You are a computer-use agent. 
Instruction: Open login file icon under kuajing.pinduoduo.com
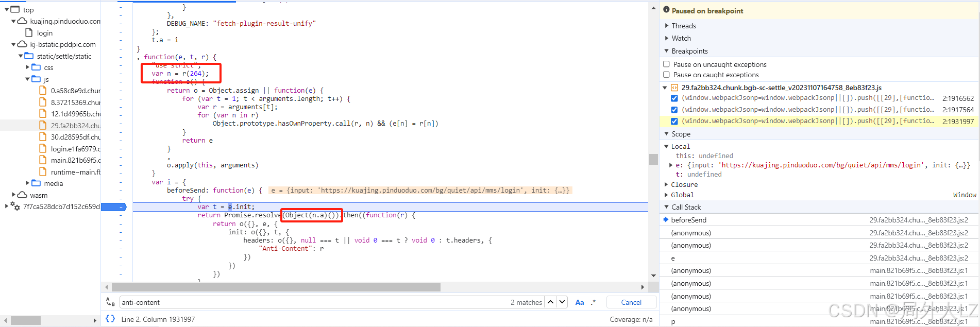pos(29,32)
